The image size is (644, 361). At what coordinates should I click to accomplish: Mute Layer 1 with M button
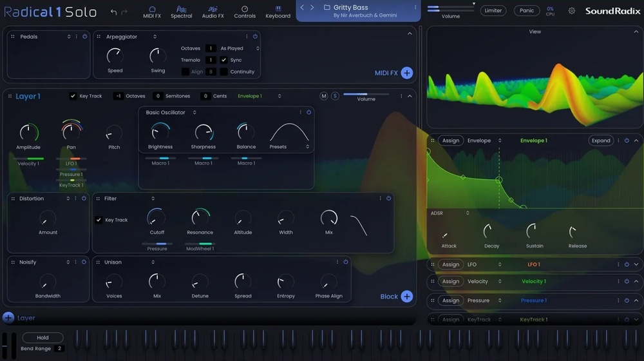point(324,96)
